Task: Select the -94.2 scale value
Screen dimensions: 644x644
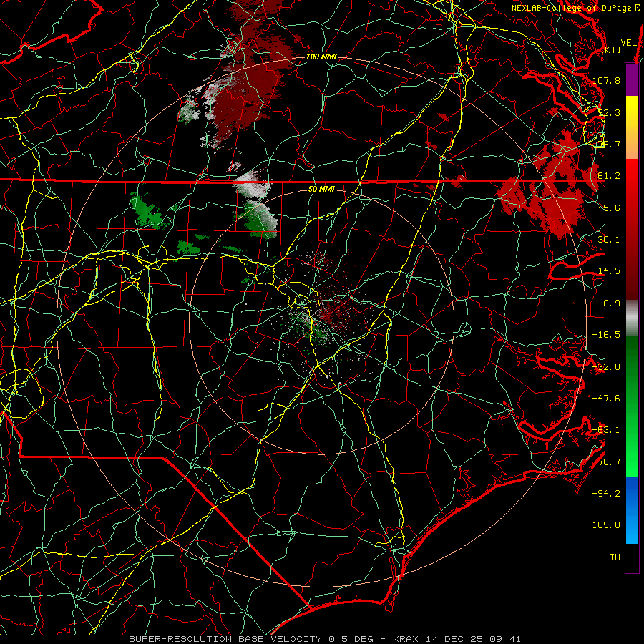Action: click(606, 494)
